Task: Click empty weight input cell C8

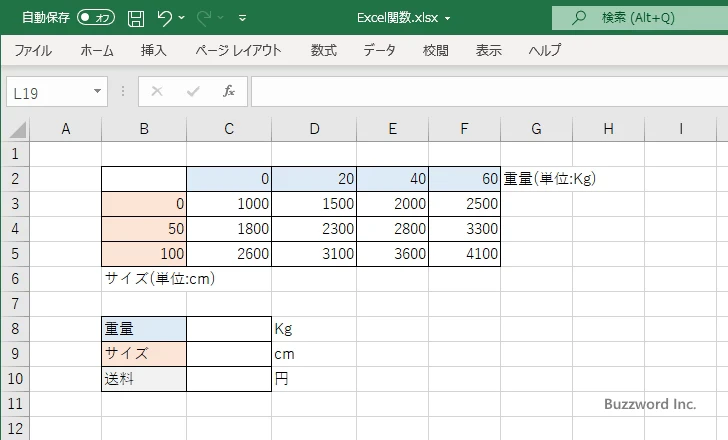Action: tap(229, 329)
